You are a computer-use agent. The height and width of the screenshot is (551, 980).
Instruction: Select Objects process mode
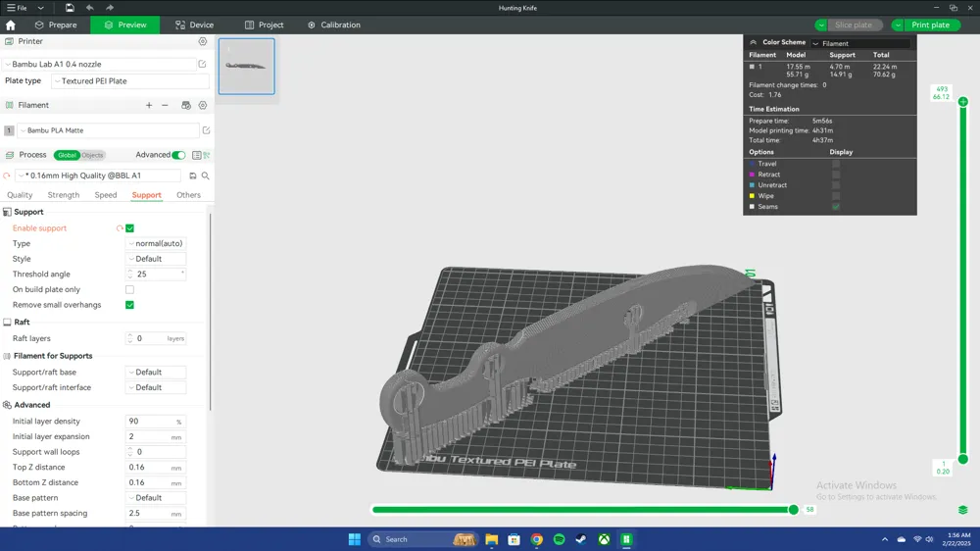point(92,155)
